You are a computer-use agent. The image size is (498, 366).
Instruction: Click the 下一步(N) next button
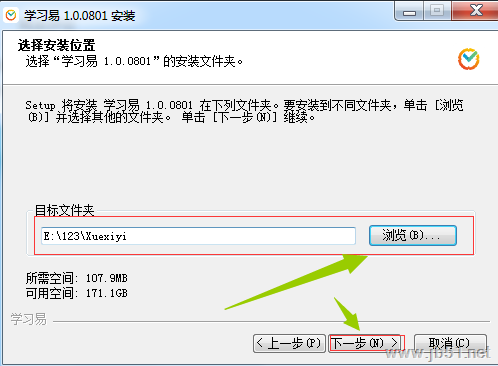[x=365, y=343]
